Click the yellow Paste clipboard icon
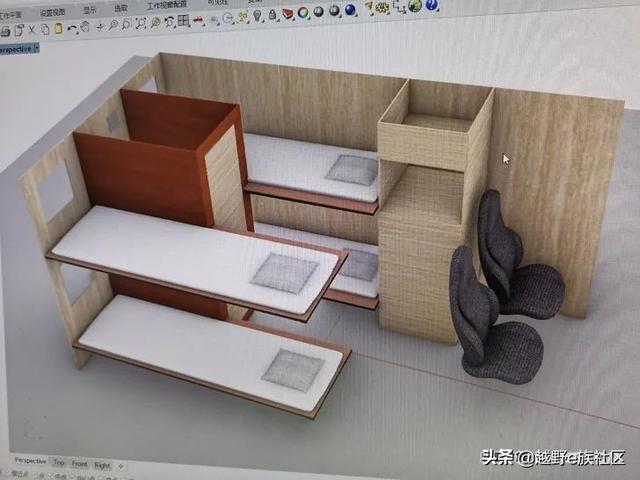 pos(58,28)
